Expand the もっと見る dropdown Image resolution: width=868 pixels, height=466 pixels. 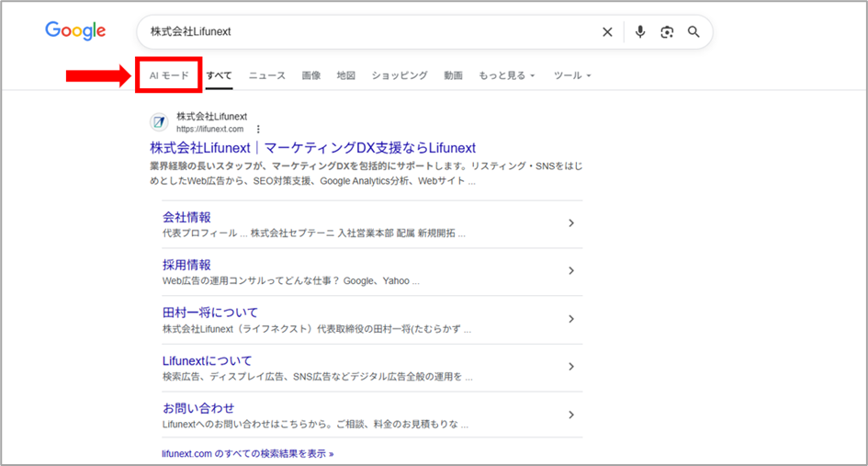[506, 75]
